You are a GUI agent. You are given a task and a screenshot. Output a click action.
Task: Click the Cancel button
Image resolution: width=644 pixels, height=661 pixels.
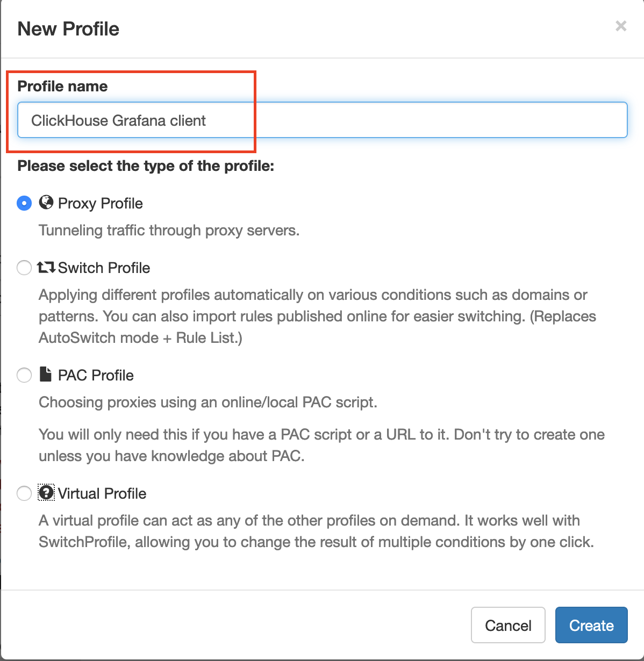[x=508, y=625]
